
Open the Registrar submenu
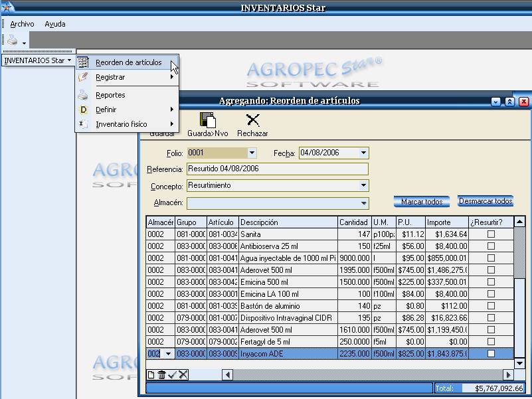[x=127, y=77]
